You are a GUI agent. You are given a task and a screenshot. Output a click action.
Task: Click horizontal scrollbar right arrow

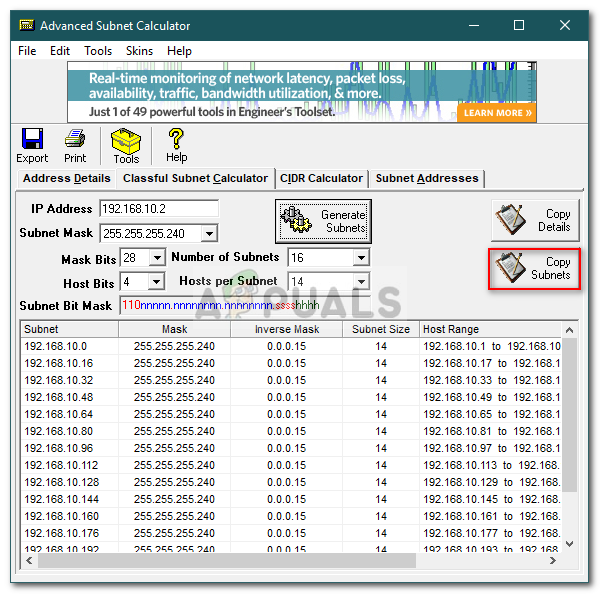(553, 561)
